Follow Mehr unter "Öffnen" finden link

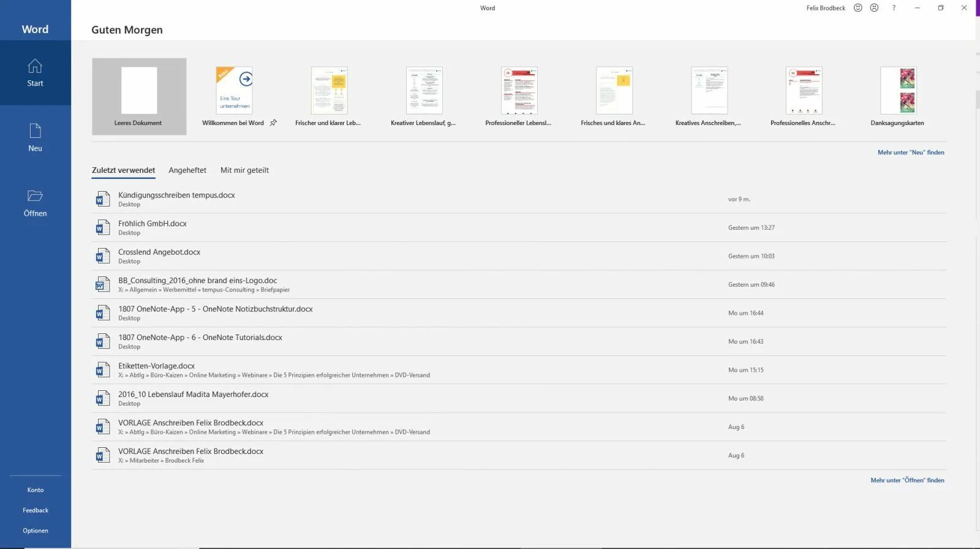[907, 480]
